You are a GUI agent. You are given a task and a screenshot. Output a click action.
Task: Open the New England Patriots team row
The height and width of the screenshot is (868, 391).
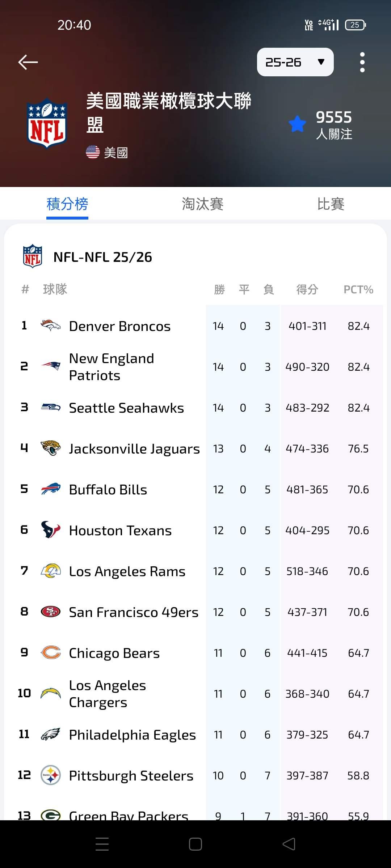(112, 367)
